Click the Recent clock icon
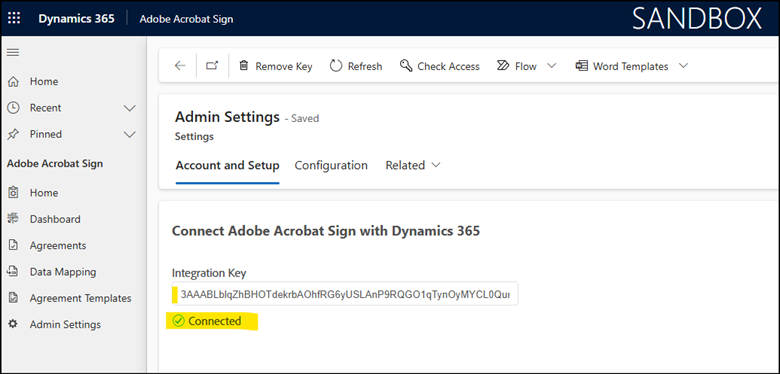 [x=14, y=107]
